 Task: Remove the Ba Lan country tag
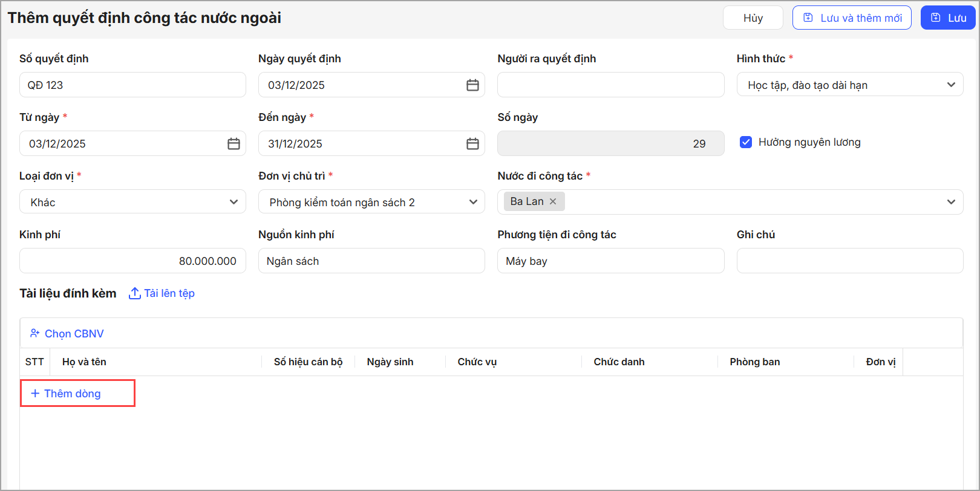553,201
